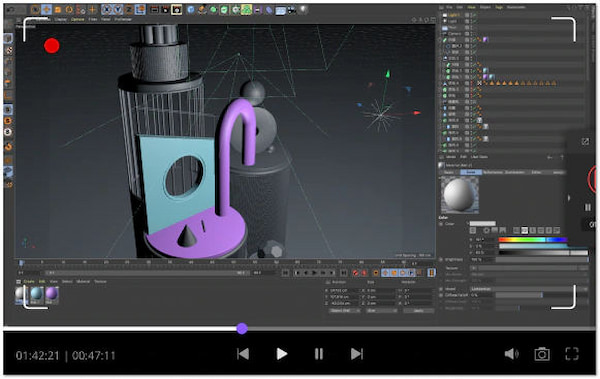The width and height of the screenshot is (600, 379).
Task: Click the hue rainbow slider
Action: (x=532, y=240)
